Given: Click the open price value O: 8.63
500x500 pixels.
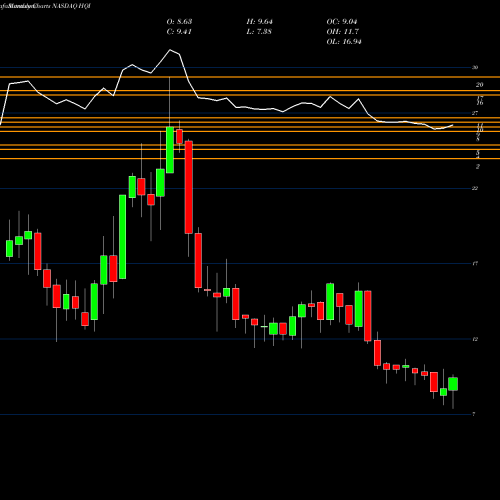Looking at the screenshot, I should pyautogui.click(x=179, y=22).
